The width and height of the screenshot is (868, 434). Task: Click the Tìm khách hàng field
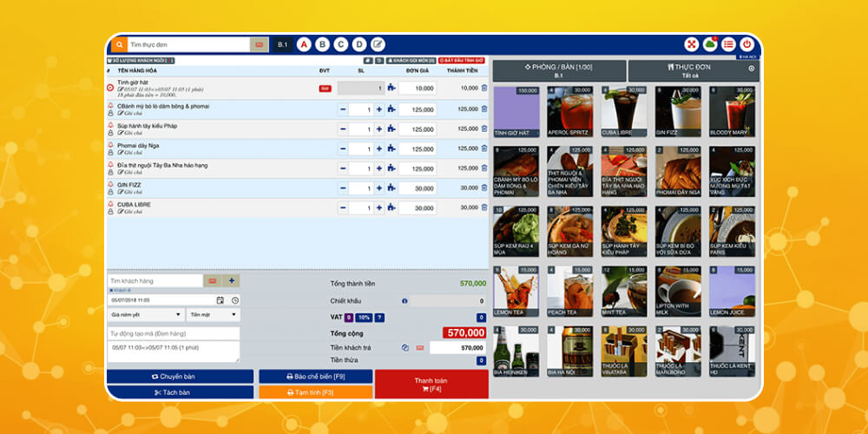pos(155,280)
